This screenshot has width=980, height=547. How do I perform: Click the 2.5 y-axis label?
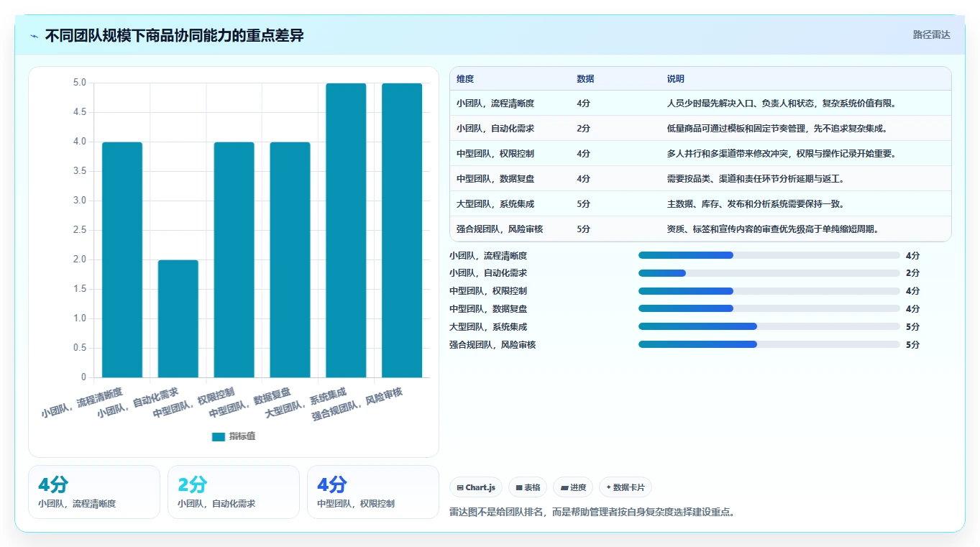[79, 230]
